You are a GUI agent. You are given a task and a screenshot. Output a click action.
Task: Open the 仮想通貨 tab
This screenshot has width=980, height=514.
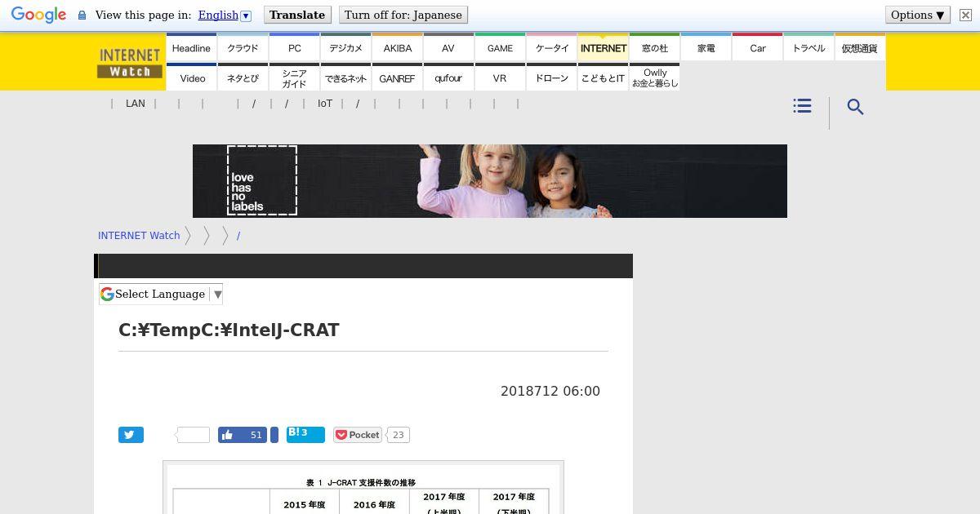tap(860, 48)
